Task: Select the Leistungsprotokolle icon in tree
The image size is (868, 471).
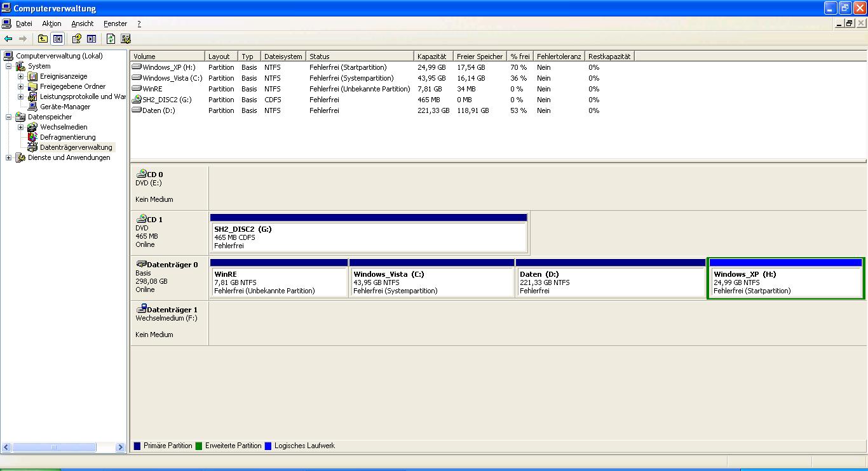Action: (33, 96)
